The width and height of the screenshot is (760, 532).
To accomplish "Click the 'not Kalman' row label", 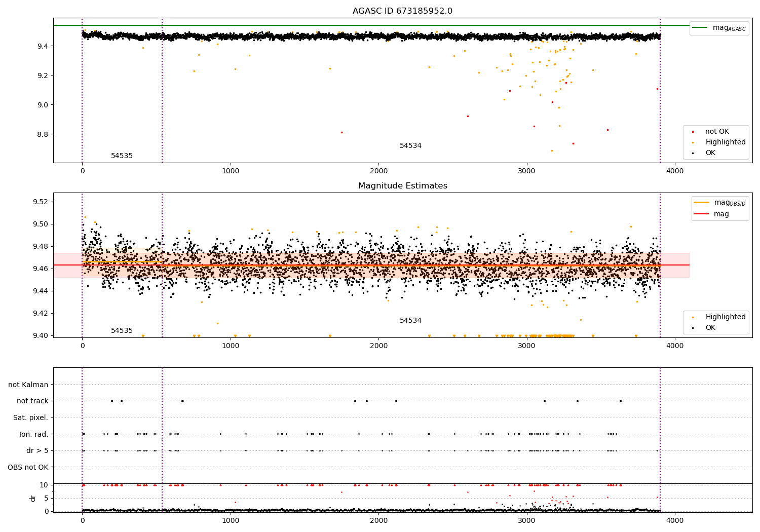I will 28,385.
